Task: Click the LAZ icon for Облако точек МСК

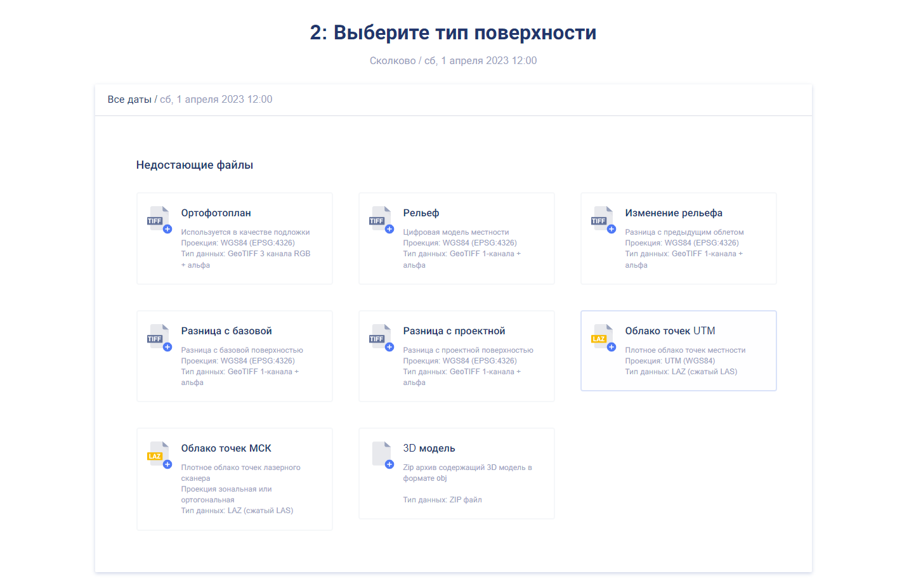Action: (159, 454)
